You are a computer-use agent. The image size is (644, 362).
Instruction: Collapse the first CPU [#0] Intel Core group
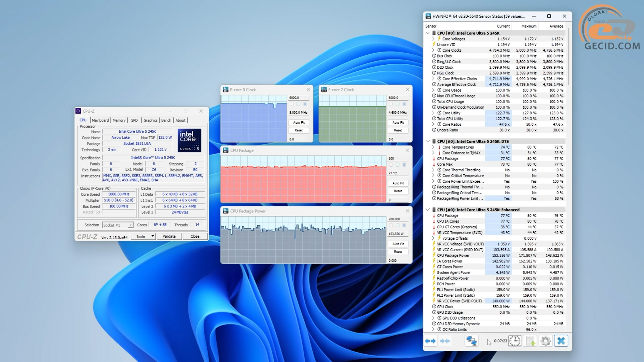[x=428, y=33]
